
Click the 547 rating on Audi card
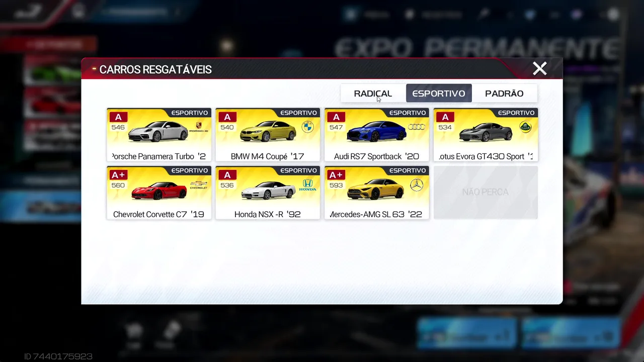336,128
